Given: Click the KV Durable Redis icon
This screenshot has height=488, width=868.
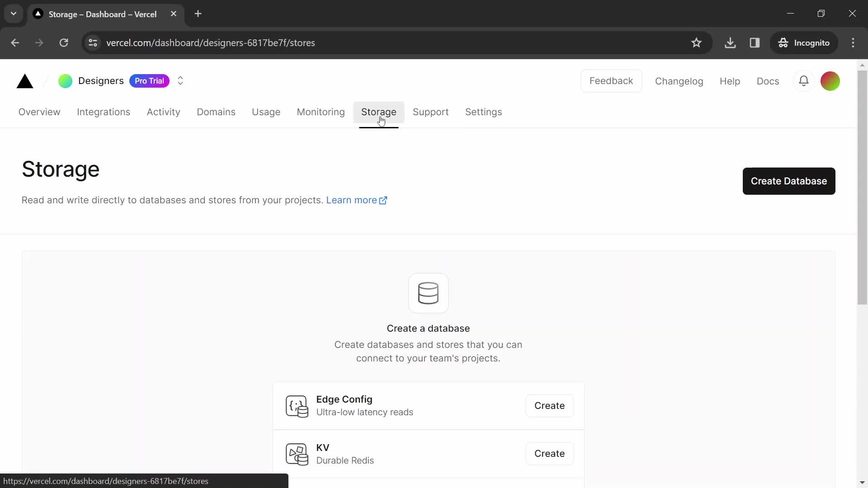Looking at the screenshot, I should (x=297, y=454).
